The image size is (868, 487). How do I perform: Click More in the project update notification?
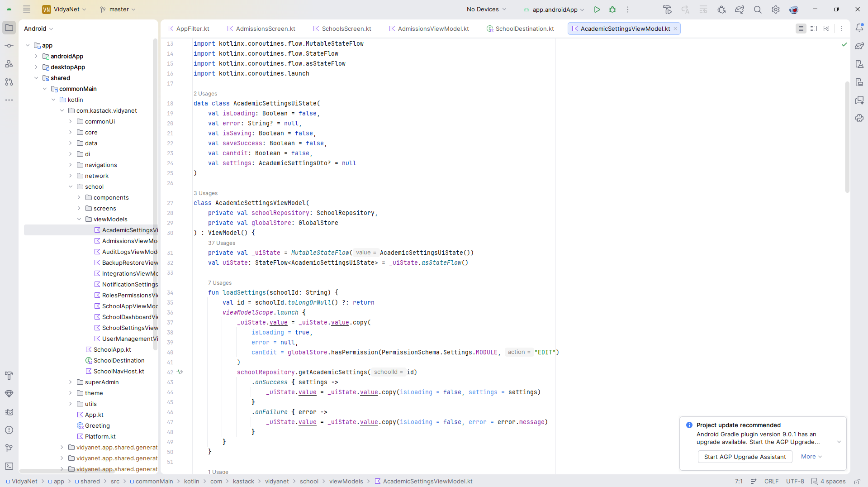point(811,457)
